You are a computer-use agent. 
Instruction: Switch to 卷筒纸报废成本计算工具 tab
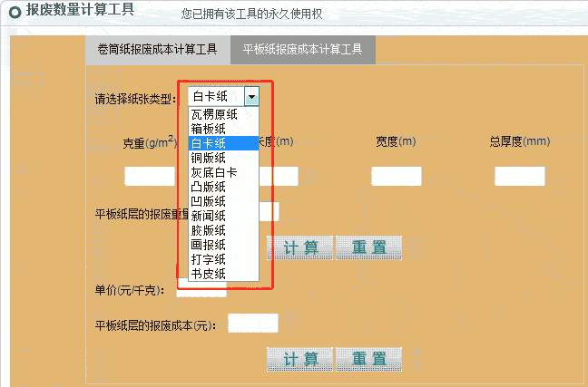pos(157,50)
